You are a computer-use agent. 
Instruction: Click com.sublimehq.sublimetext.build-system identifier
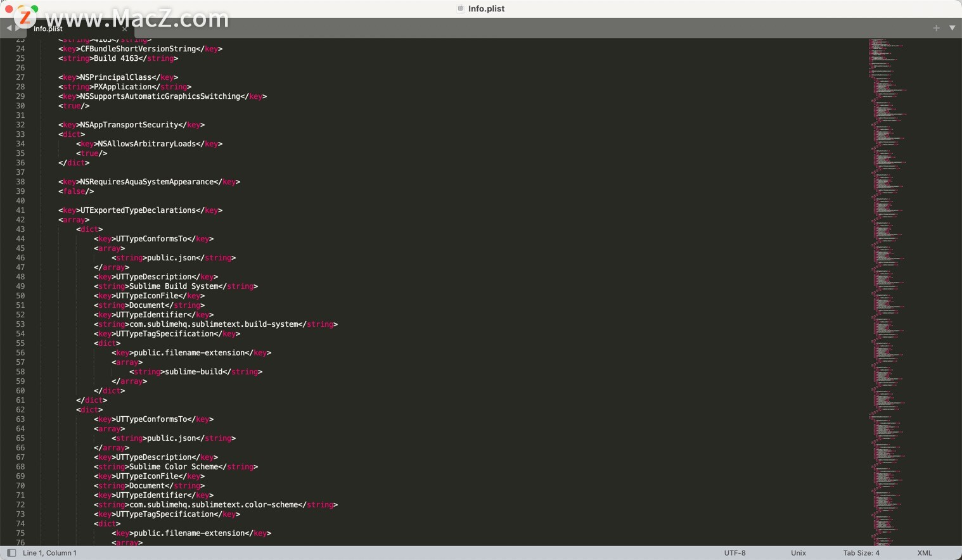[214, 324]
